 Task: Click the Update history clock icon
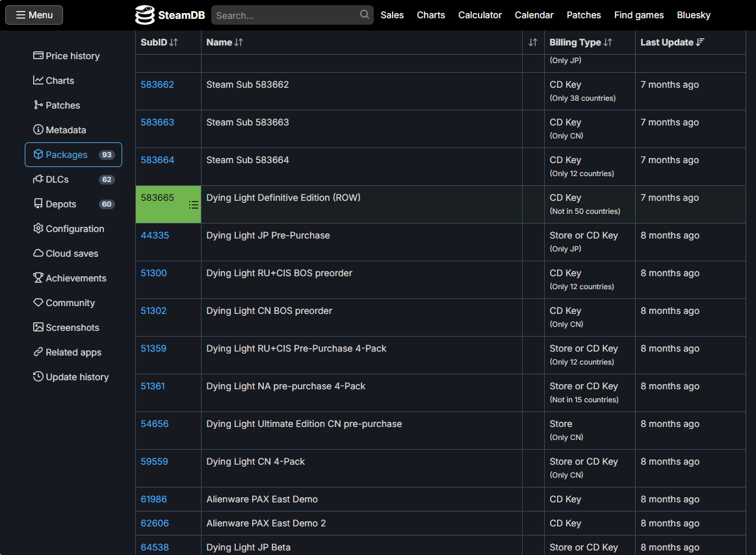point(38,376)
